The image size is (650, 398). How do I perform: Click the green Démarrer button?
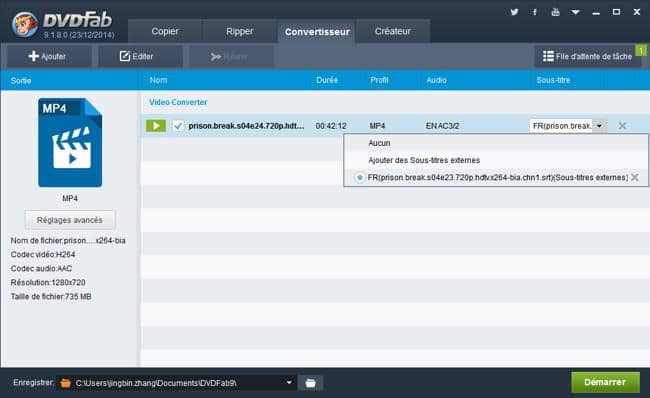pyautogui.click(x=605, y=382)
